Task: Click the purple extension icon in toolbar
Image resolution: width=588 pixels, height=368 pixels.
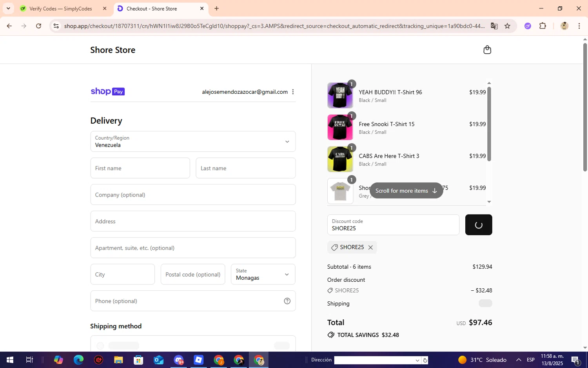Action: click(528, 26)
